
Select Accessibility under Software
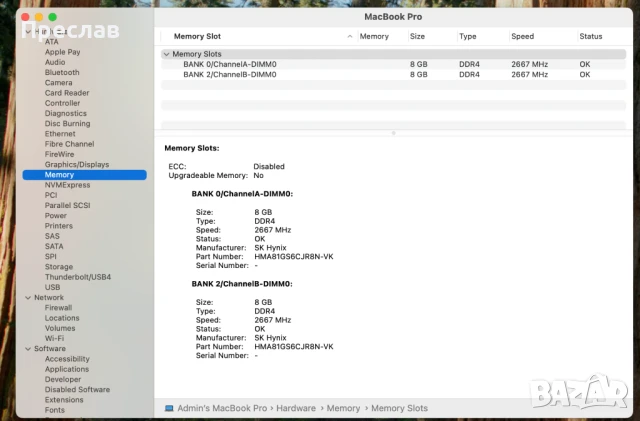67,359
